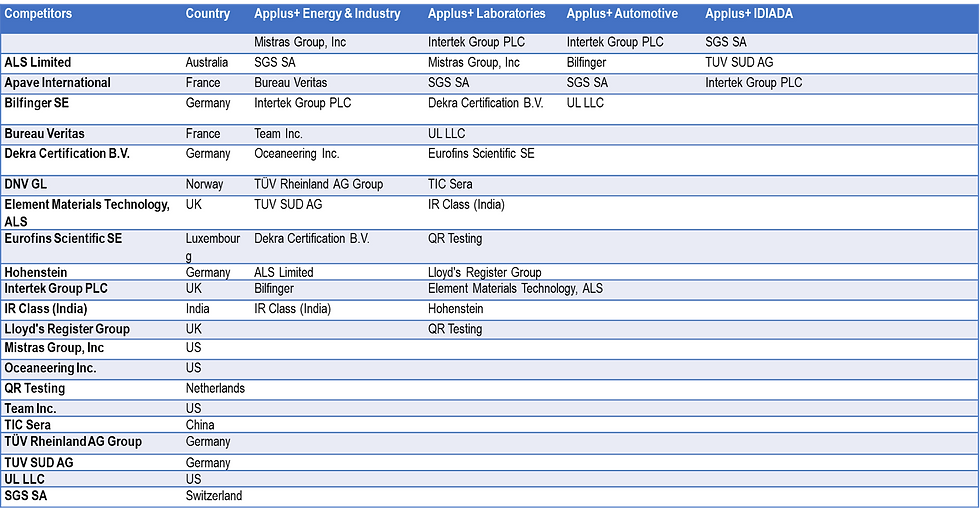Click Apave International in the Competitors column
Image resolution: width=980 pixels, height=511 pixels.
58,82
